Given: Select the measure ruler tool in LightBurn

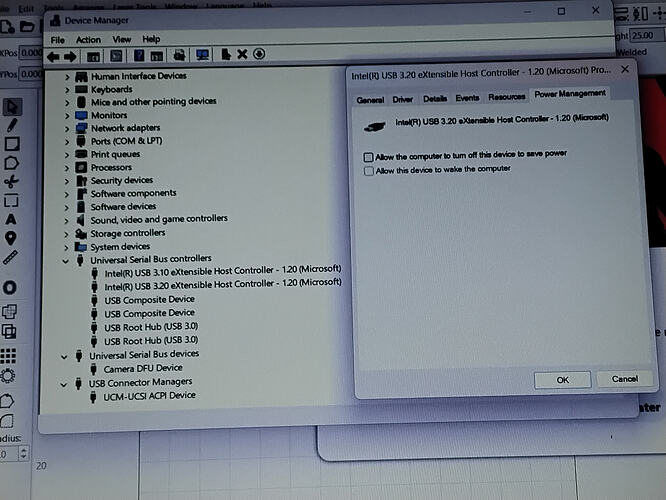Looking at the screenshot, I should coord(10,257).
